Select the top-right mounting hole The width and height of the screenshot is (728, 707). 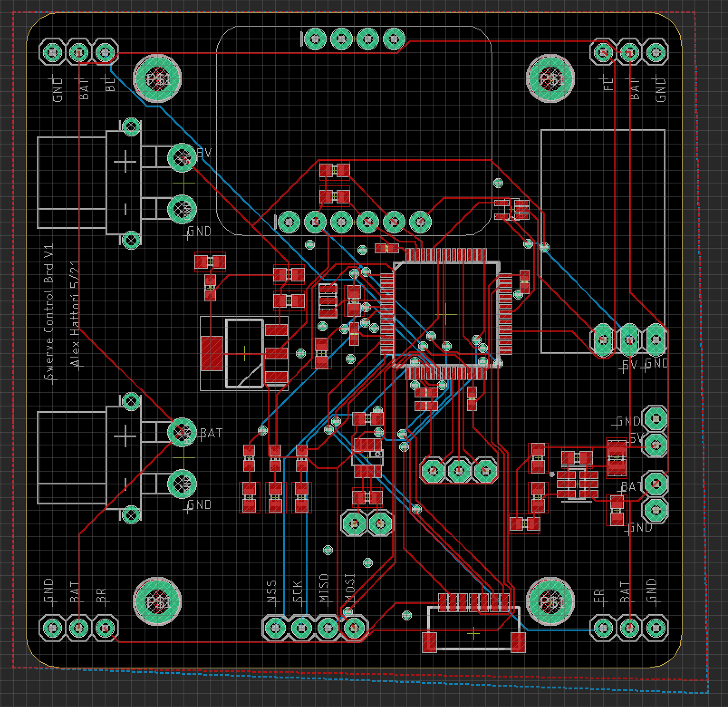(550, 79)
